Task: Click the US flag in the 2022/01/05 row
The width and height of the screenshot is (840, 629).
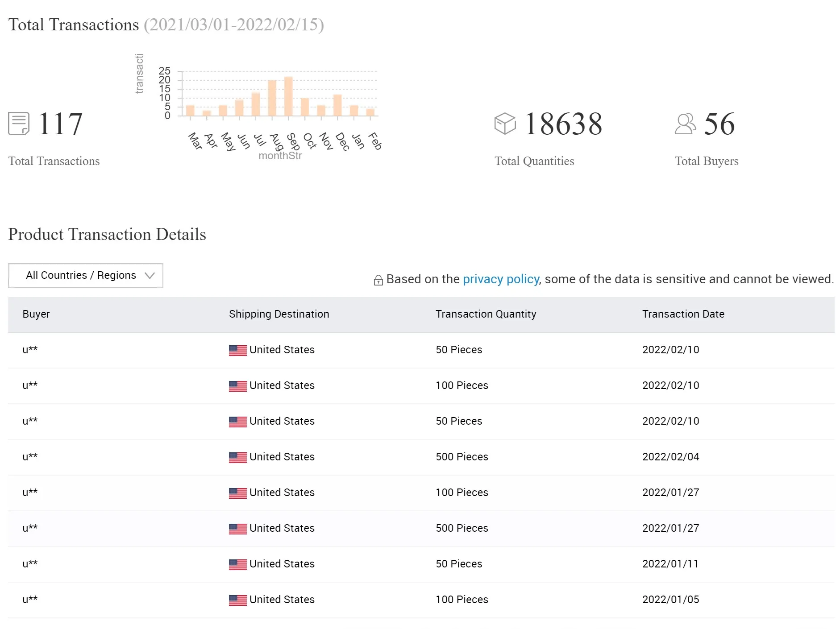Action: pos(237,600)
